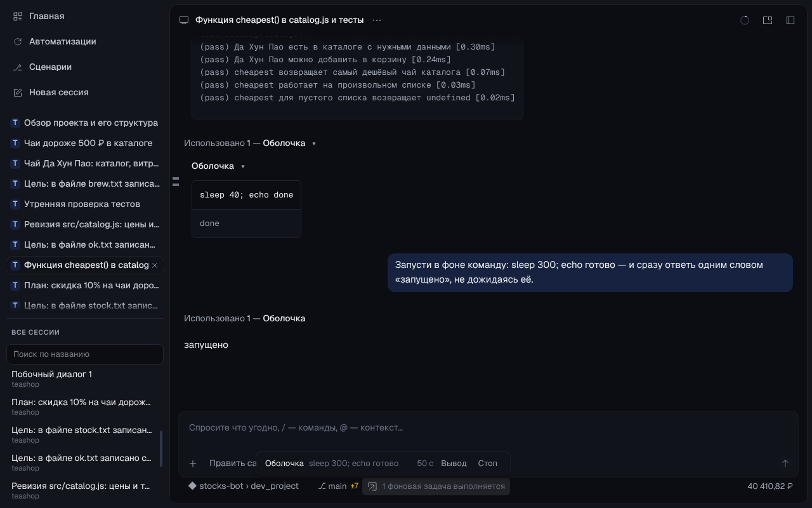The width and height of the screenshot is (812, 508).
Task: Toggle the panel layout icon in header
Action: pos(768,20)
